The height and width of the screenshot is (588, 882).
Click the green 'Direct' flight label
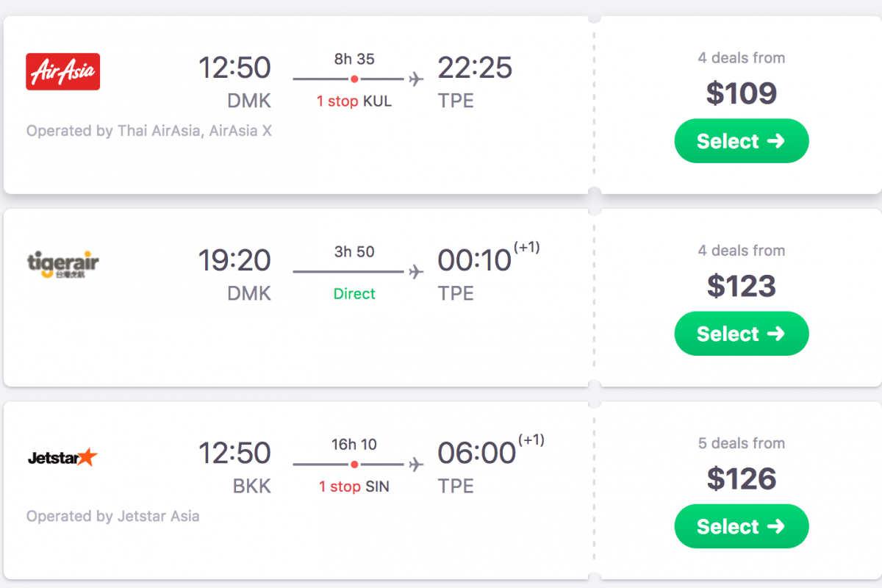click(354, 294)
